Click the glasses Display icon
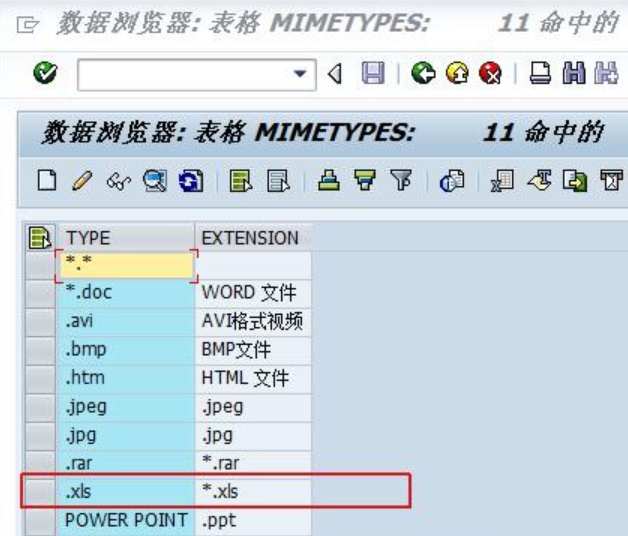Image resolution: width=628 pixels, height=536 pixels. pos(119,181)
